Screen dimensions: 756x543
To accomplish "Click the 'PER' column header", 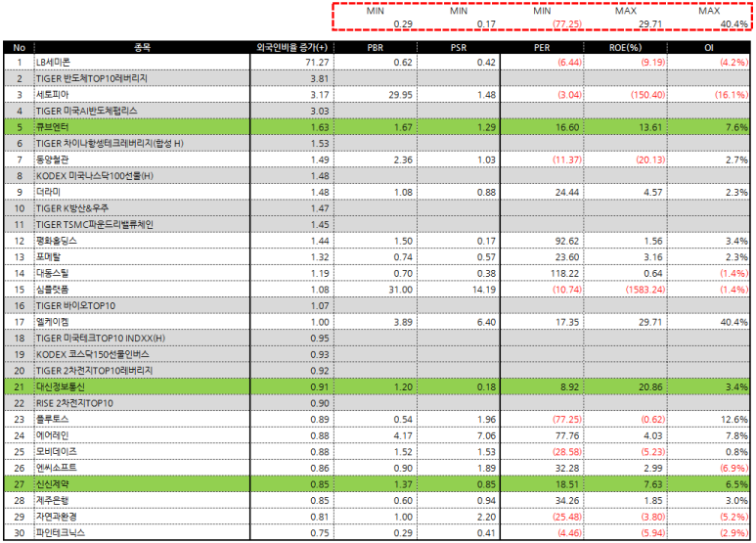I will pyautogui.click(x=542, y=47).
